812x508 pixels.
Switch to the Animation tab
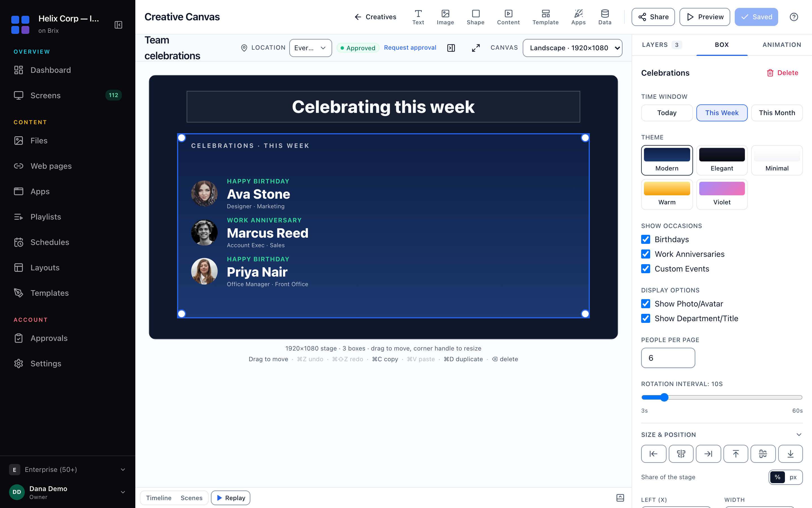pyautogui.click(x=782, y=45)
